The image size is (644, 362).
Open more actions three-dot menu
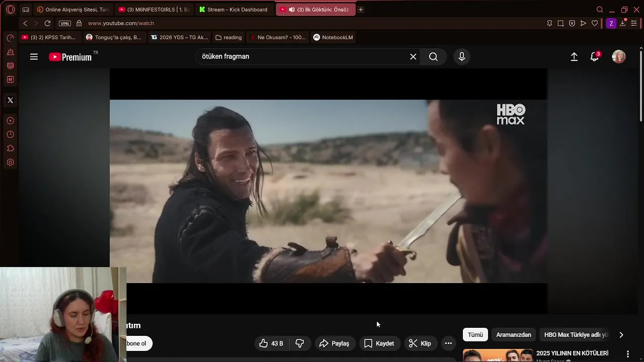[x=448, y=343]
